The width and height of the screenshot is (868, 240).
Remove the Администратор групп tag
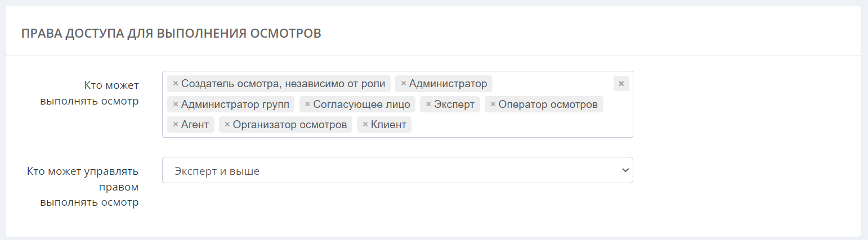(176, 104)
